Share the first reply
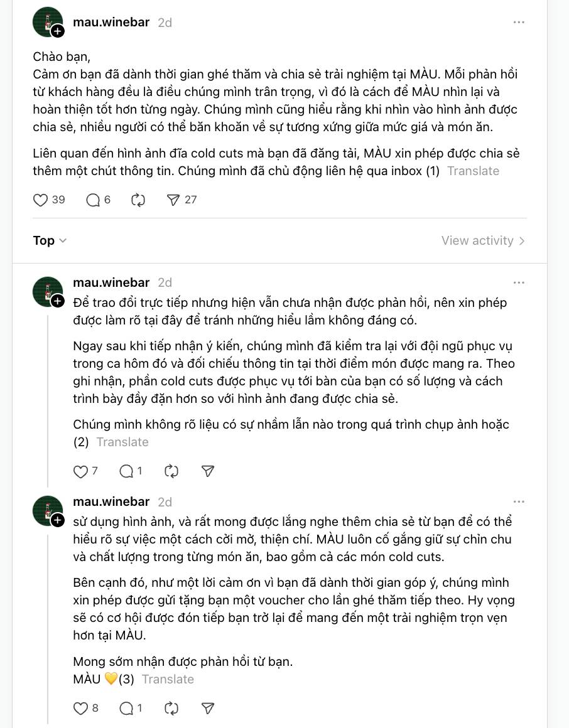 207,471
